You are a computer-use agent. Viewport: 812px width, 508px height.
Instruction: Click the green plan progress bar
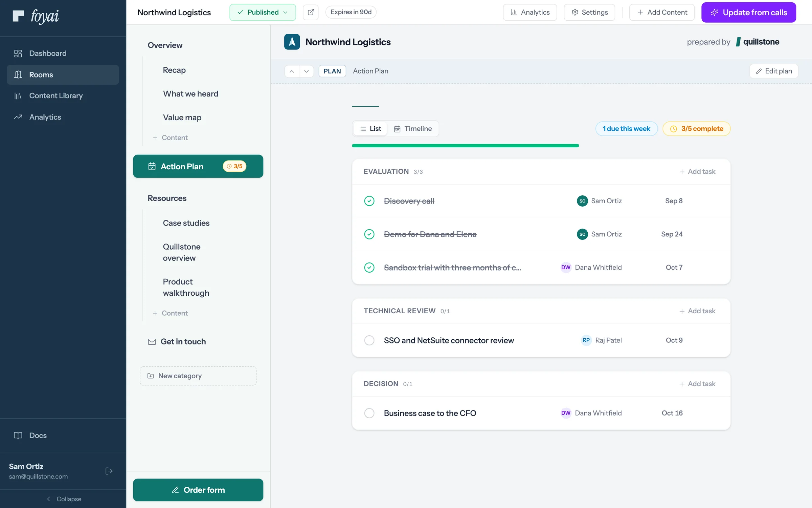(465, 146)
